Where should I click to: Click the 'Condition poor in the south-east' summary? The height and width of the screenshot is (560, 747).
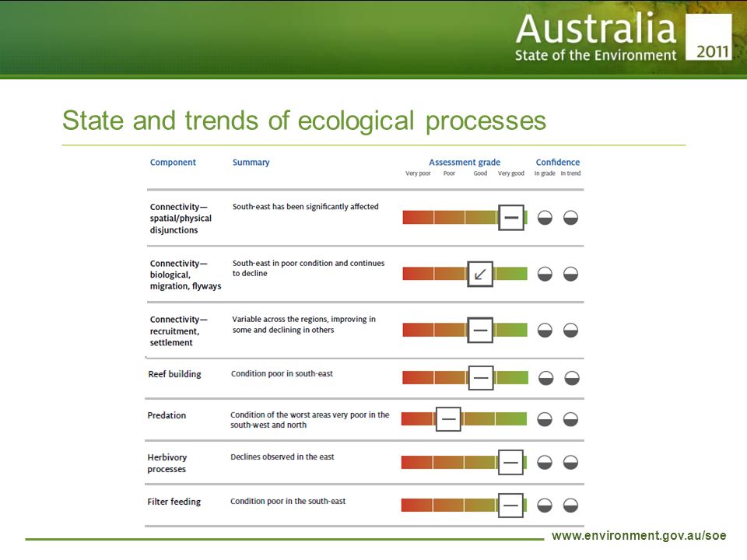(288, 501)
